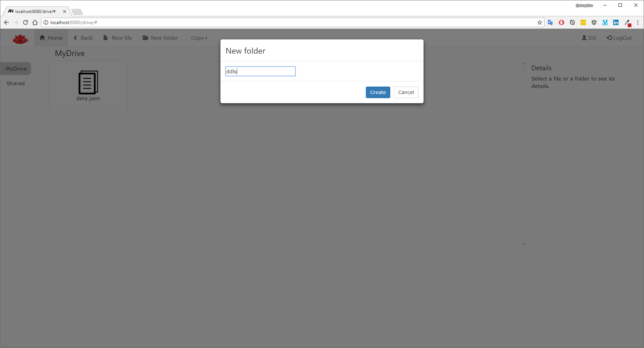Choose New file in the toolbar

click(x=118, y=38)
